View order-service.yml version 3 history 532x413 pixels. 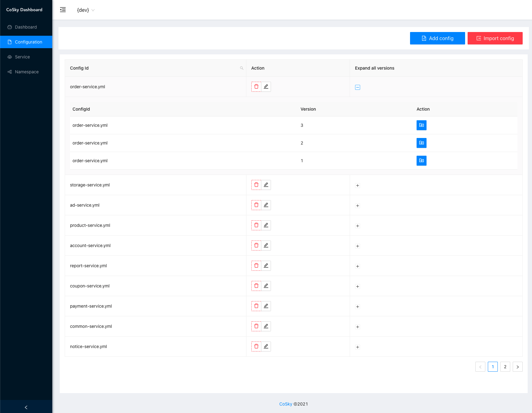click(422, 125)
